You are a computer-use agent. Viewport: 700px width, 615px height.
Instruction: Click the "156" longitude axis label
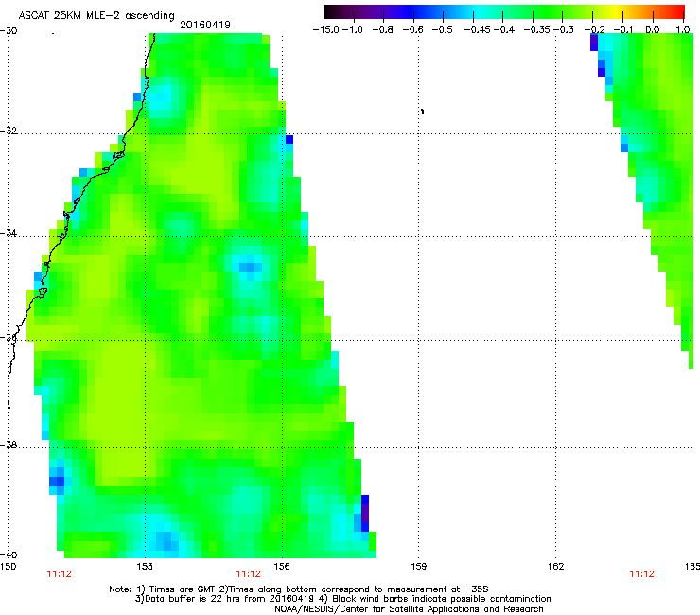(x=282, y=567)
